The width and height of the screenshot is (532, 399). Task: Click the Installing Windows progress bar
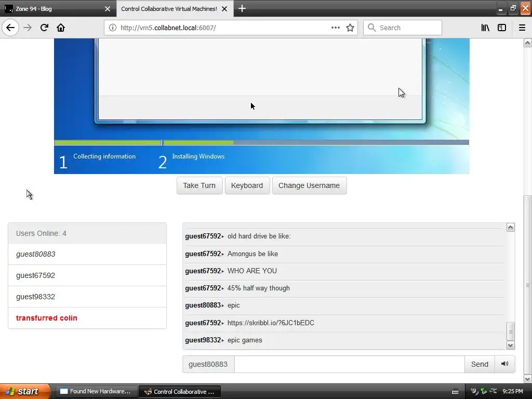pos(316,142)
